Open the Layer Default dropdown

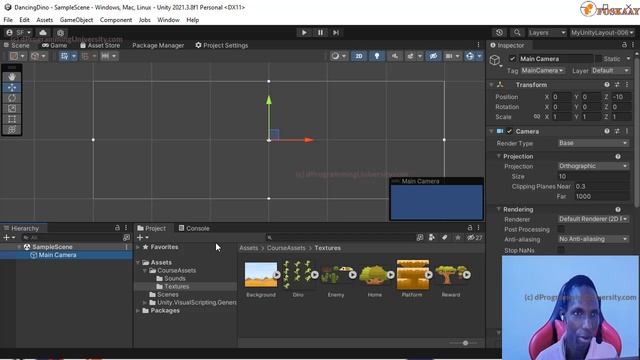(x=611, y=71)
